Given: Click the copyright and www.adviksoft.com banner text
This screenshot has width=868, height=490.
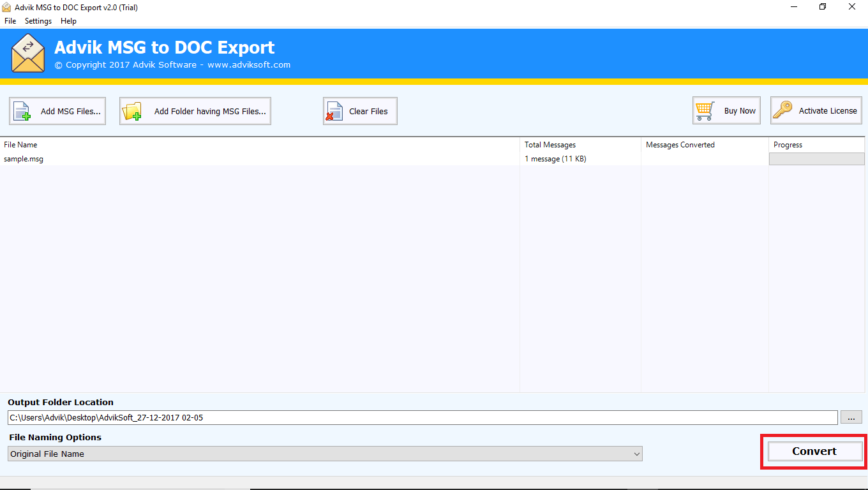Looking at the screenshot, I should [x=172, y=64].
